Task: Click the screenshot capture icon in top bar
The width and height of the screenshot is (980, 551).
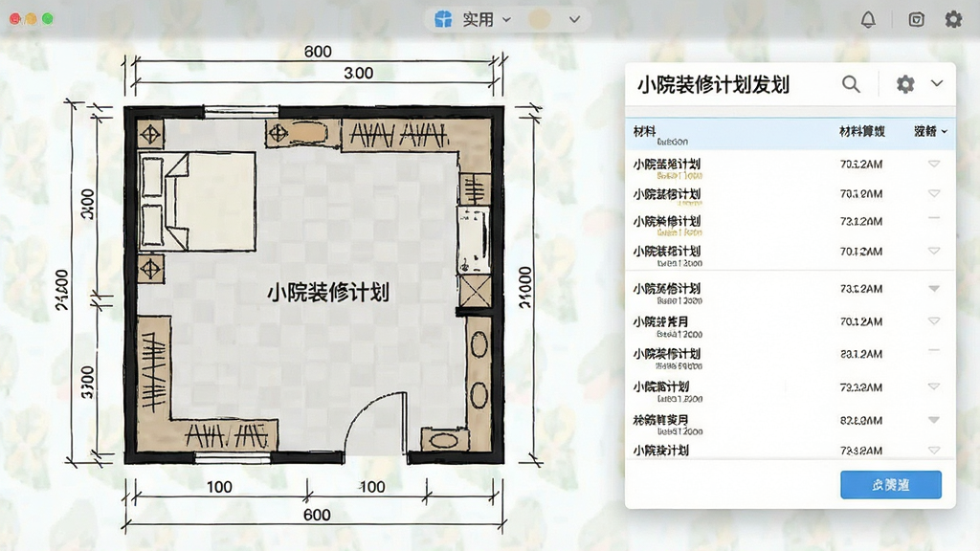Action: (x=916, y=19)
